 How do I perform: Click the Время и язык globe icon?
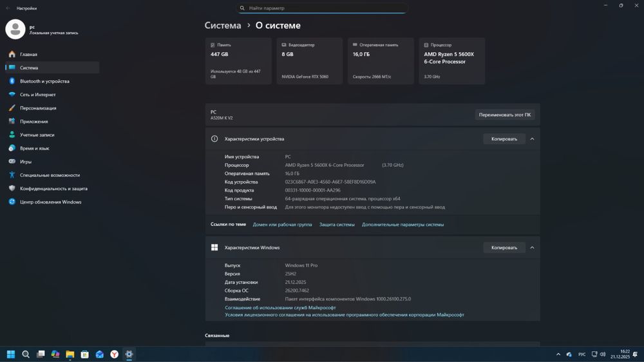pos(12,148)
